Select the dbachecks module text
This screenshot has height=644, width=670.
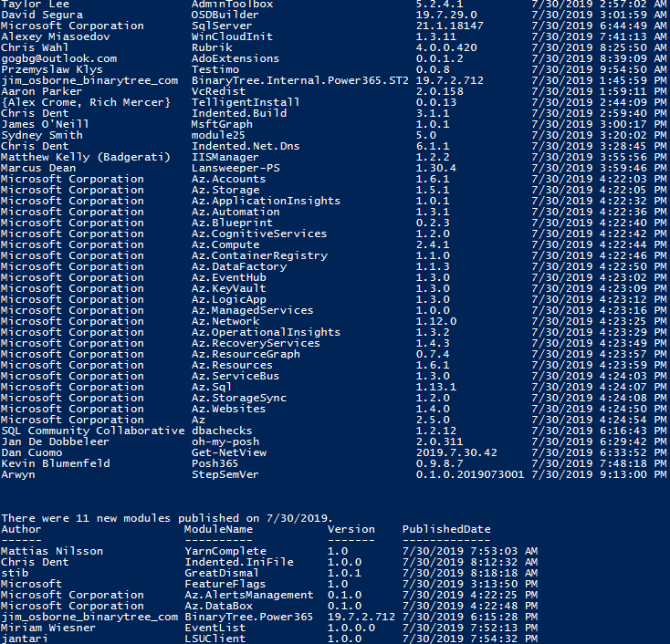(222, 431)
